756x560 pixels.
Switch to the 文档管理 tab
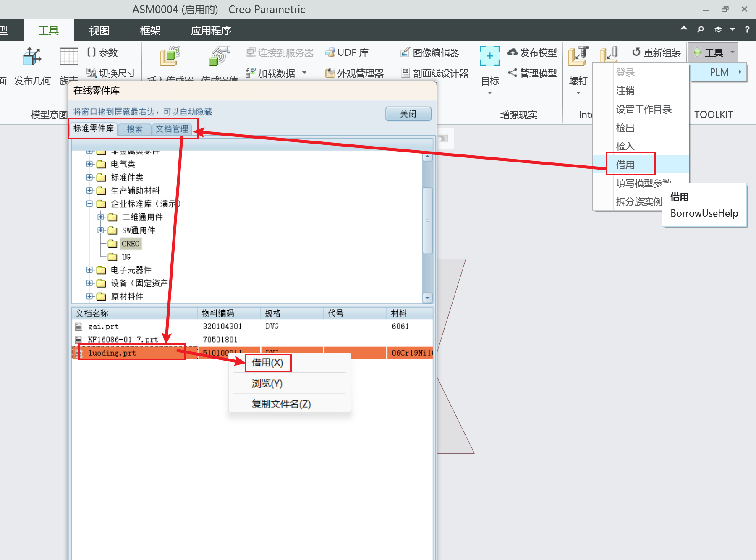click(x=172, y=129)
